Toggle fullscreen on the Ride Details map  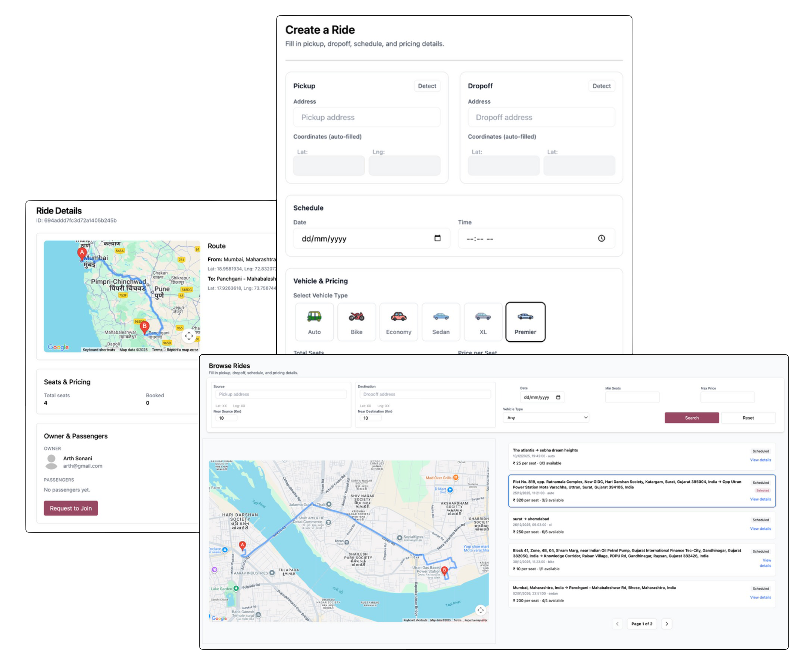tap(189, 336)
